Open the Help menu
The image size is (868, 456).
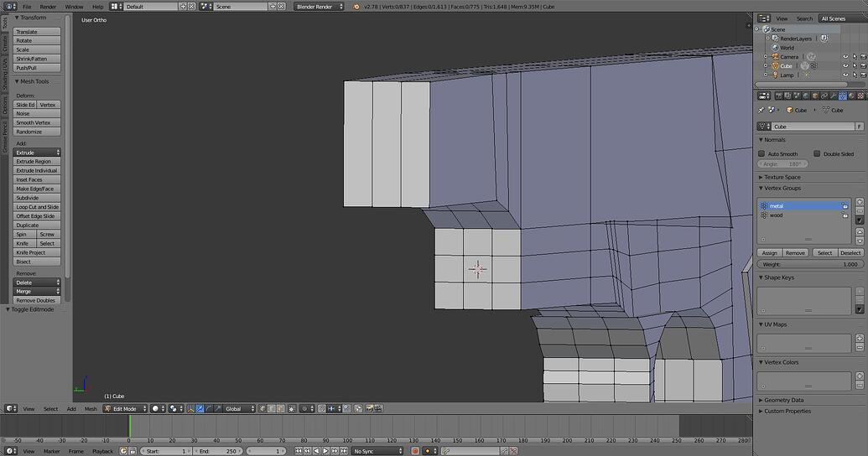tap(97, 7)
